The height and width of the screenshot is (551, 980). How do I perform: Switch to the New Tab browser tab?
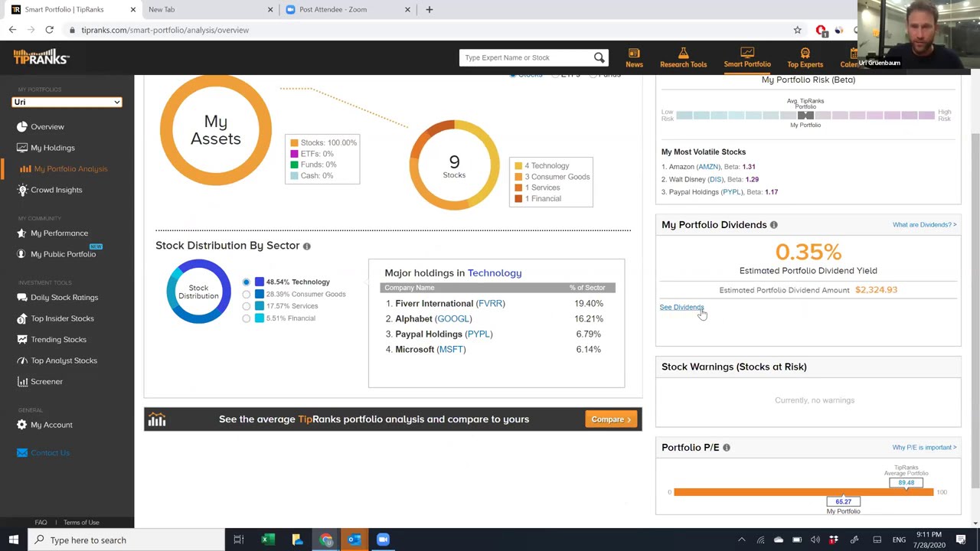(162, 9)
